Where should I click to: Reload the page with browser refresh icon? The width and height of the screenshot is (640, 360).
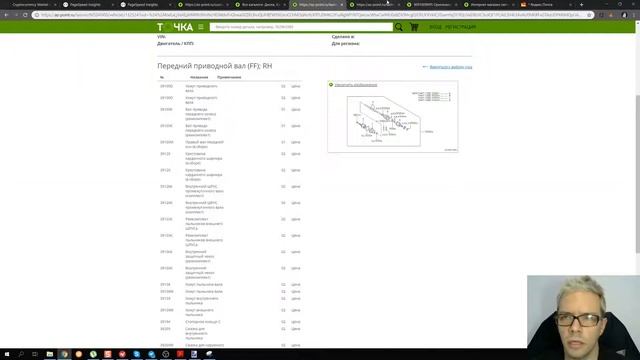coord(25,15)
